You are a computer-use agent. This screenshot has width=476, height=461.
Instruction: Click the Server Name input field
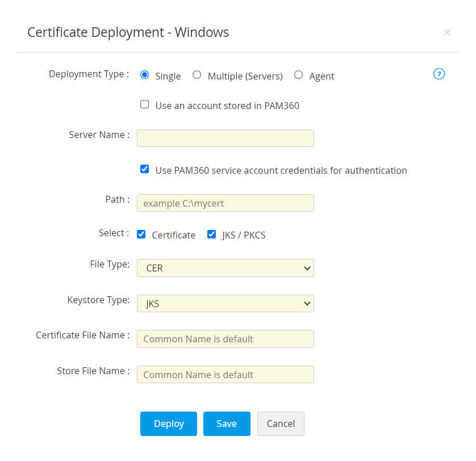click(x=226, y=139)
